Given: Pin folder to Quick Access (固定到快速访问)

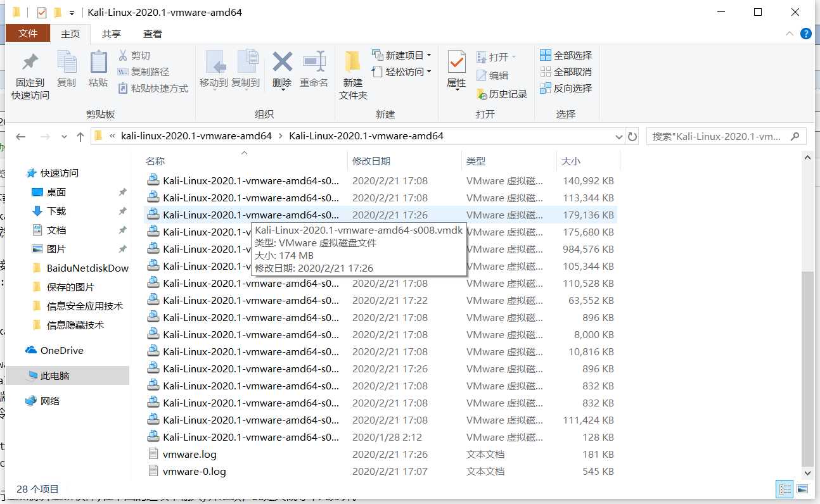Looking at the screenshot, I should pyautogui.click(x=30, y=75).
